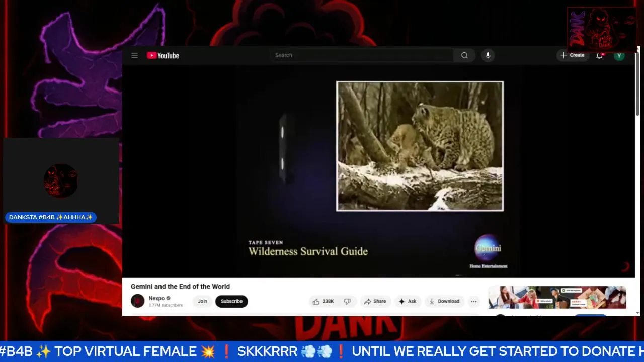
Task: Download the video
Action: click(x=444, y=301)
